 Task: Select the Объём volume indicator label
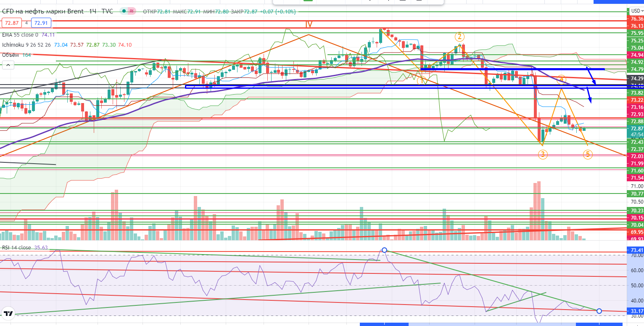pyautogui.click(x=11, y=55)
